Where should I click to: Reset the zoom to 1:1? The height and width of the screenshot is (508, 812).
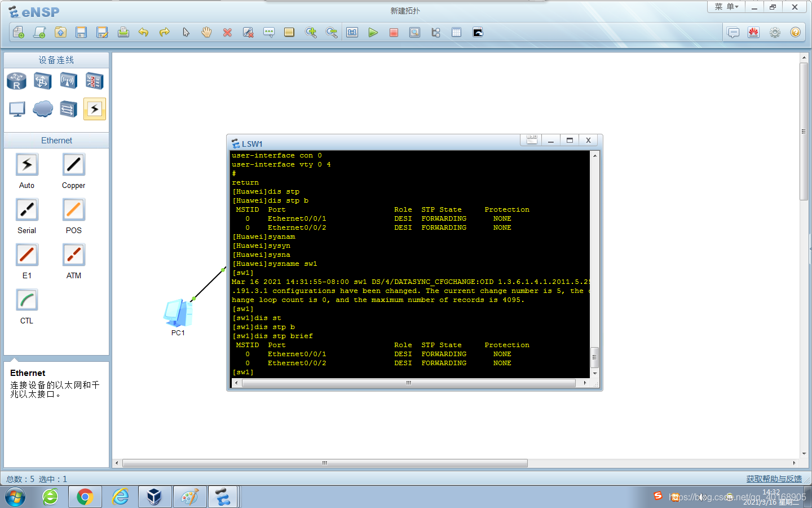coord(352,32)
